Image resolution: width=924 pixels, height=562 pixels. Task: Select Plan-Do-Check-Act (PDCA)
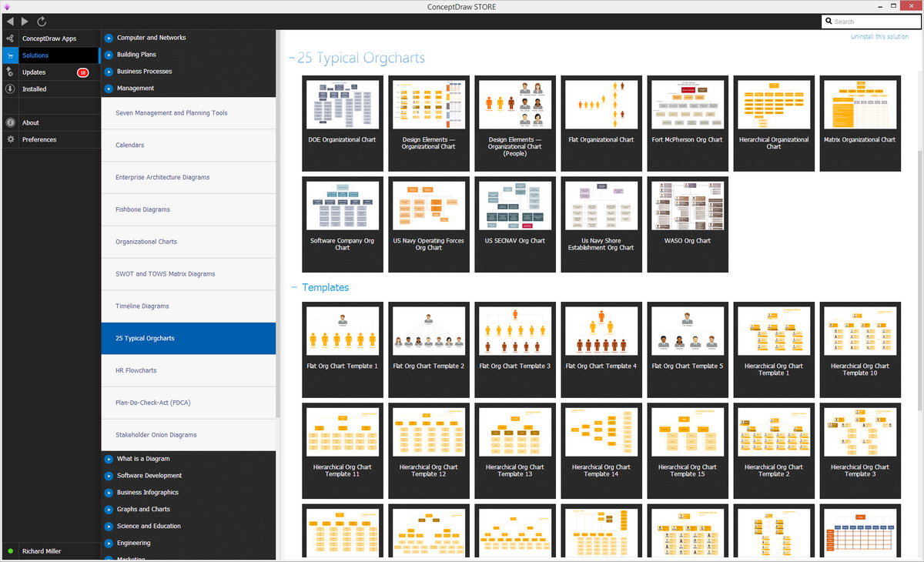188,403
